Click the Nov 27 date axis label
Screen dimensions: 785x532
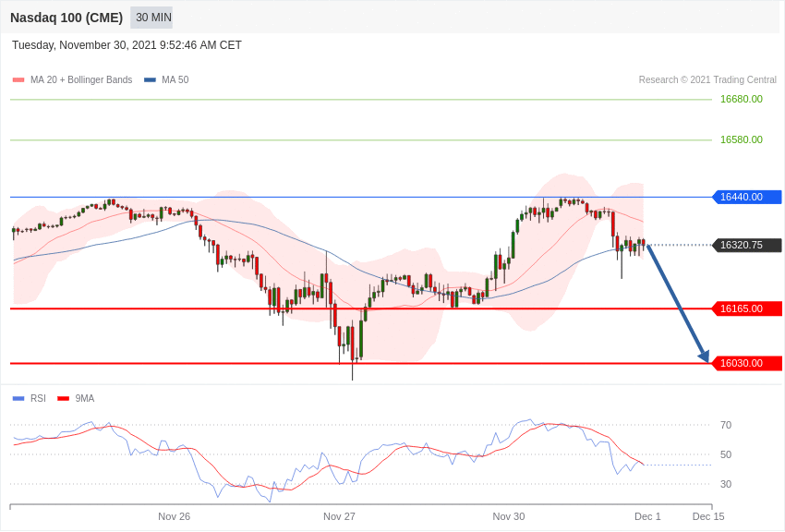coord(339,516)
